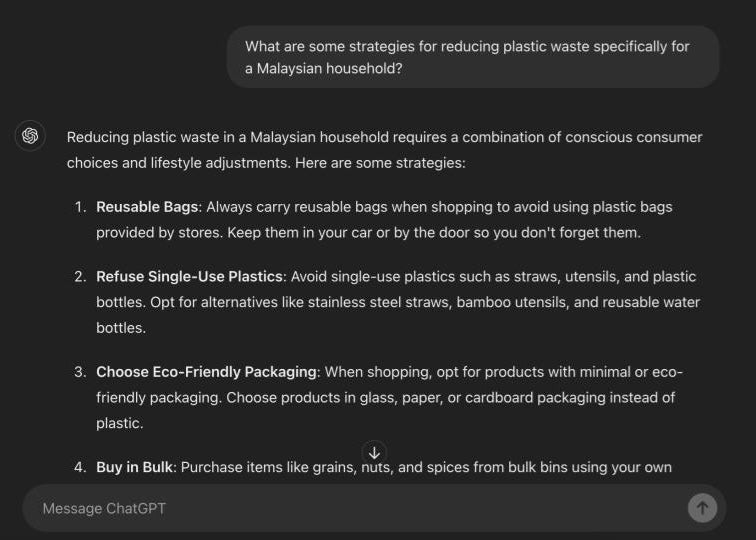The width and height of the screenshot is (756, 540).
Task: Click the list number 3 marker
Action: pyautogui.click(x=79, y=372)
